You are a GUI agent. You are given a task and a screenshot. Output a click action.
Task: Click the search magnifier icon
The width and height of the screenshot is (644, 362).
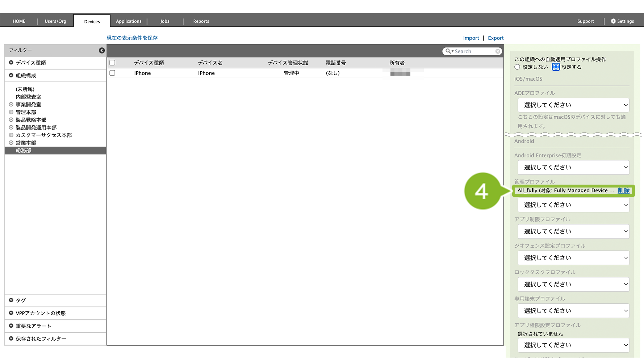click(x=448, y=51)
